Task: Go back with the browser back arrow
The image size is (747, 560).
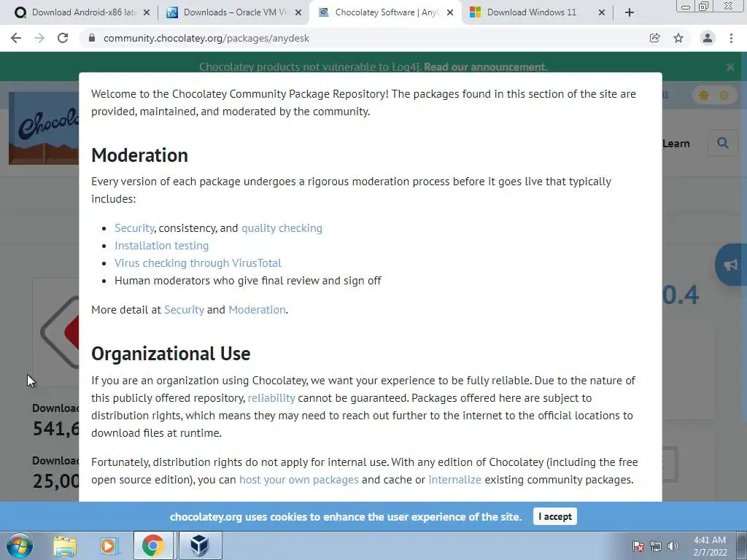Action: click(16, 38)
